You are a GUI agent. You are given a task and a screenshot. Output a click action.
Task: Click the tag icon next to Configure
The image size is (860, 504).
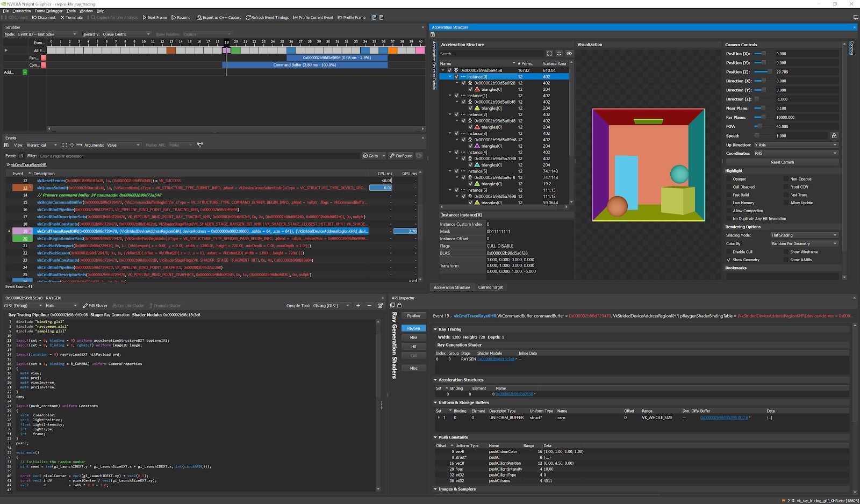pyautogui.click(x=419, y=156)
